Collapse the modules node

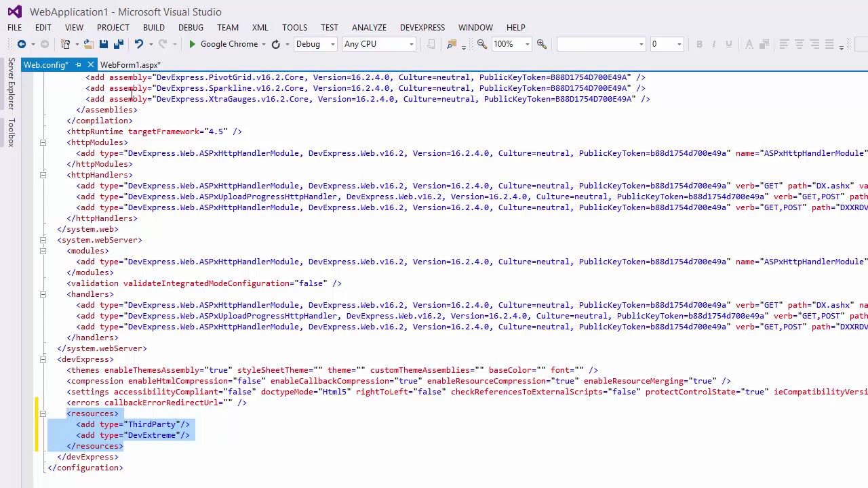coord(43,251)
